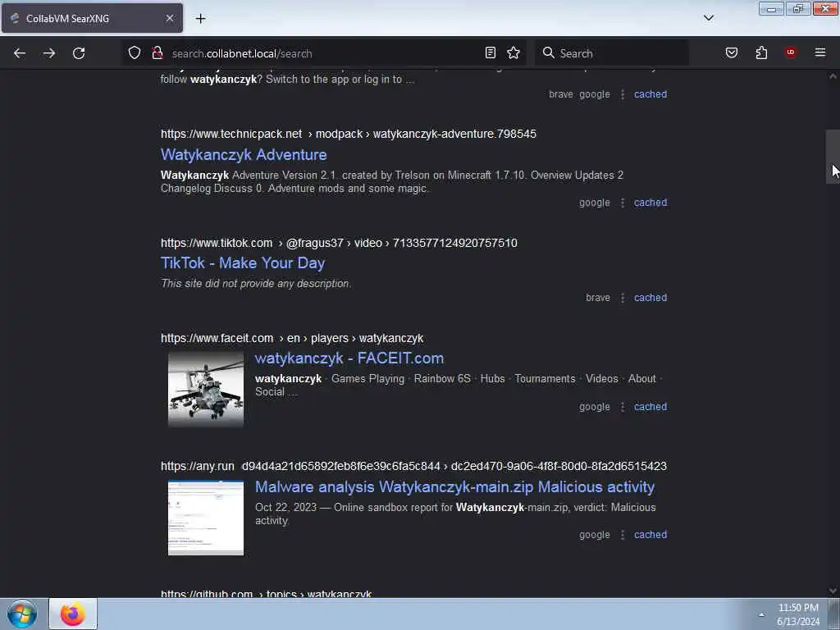The width and height of the screenshot is (840, 630).
Task: Click the Firefox taskbar icon
Action: pyautogui.click(x=73, y=614)
